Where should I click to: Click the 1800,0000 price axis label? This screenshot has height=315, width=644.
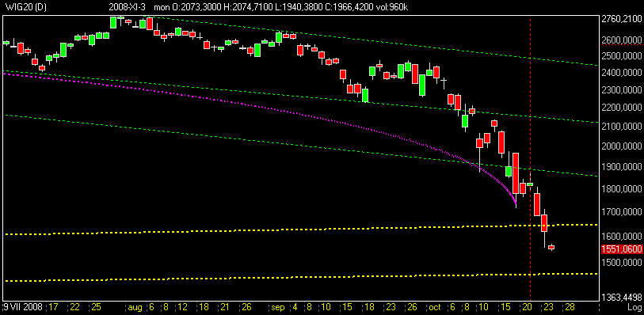(621, 189)
